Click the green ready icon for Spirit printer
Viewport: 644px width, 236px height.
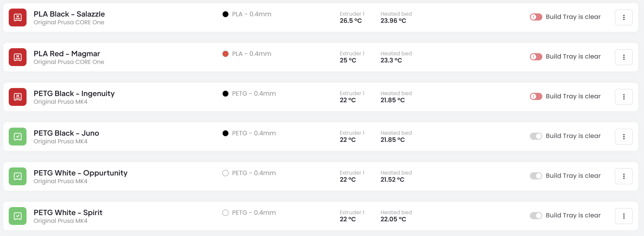(17, 216)
